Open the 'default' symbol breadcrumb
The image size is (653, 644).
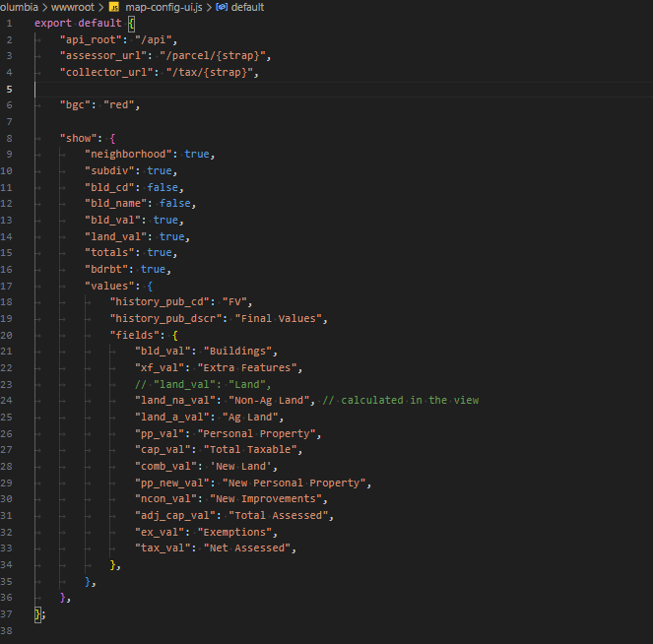247,7
